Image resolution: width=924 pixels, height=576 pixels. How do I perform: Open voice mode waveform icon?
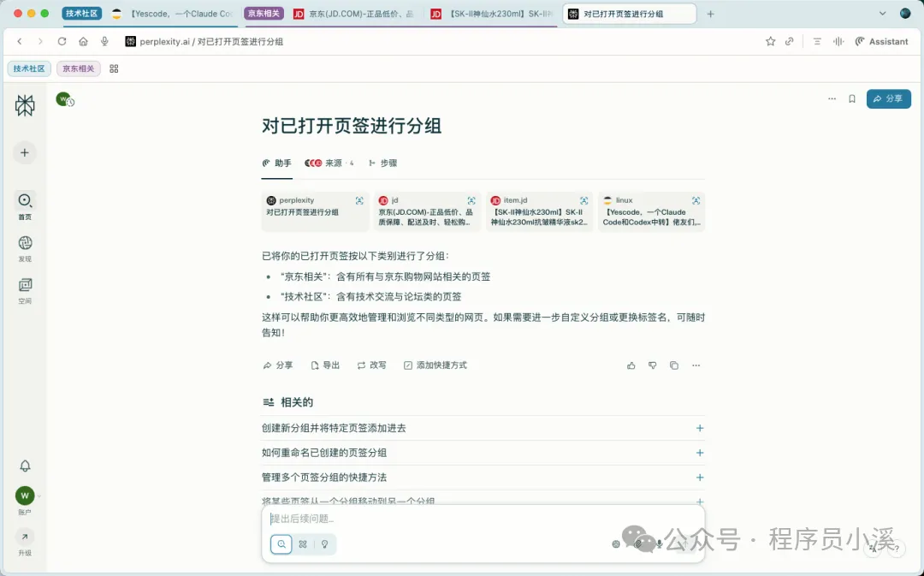(x=838, y=41)
